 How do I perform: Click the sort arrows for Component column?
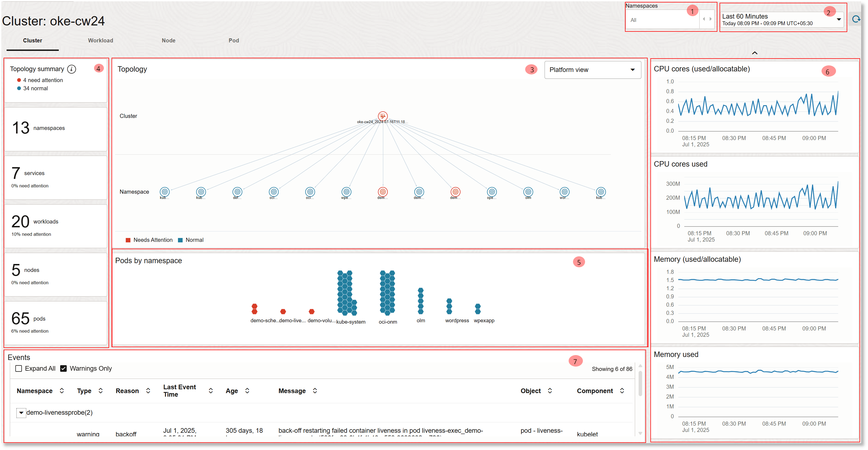point(622,391)
